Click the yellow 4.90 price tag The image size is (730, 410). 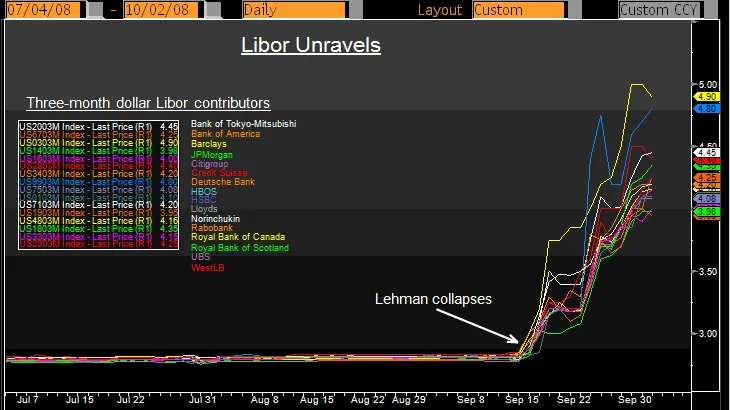(x=707, y=97)
